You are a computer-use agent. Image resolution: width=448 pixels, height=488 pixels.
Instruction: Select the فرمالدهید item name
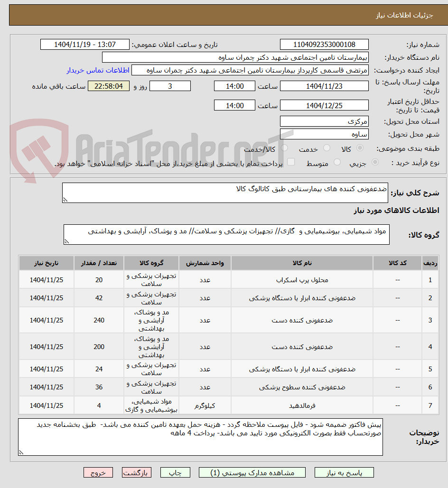302,405
